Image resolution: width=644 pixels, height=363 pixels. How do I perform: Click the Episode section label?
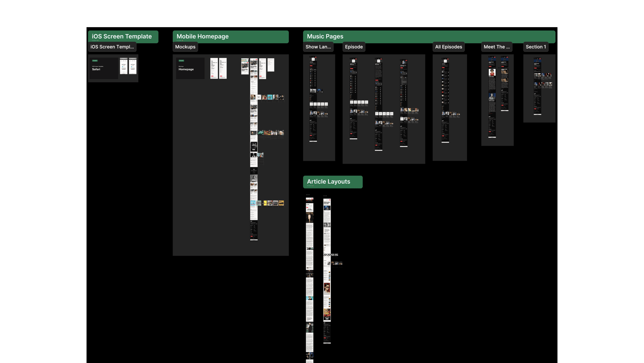pos(353,47)
